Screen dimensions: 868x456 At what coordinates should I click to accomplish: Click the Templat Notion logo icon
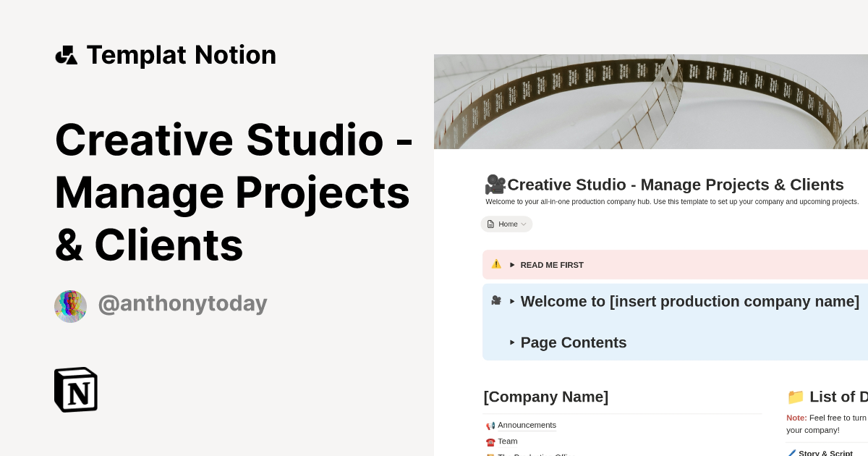(67, 55)
